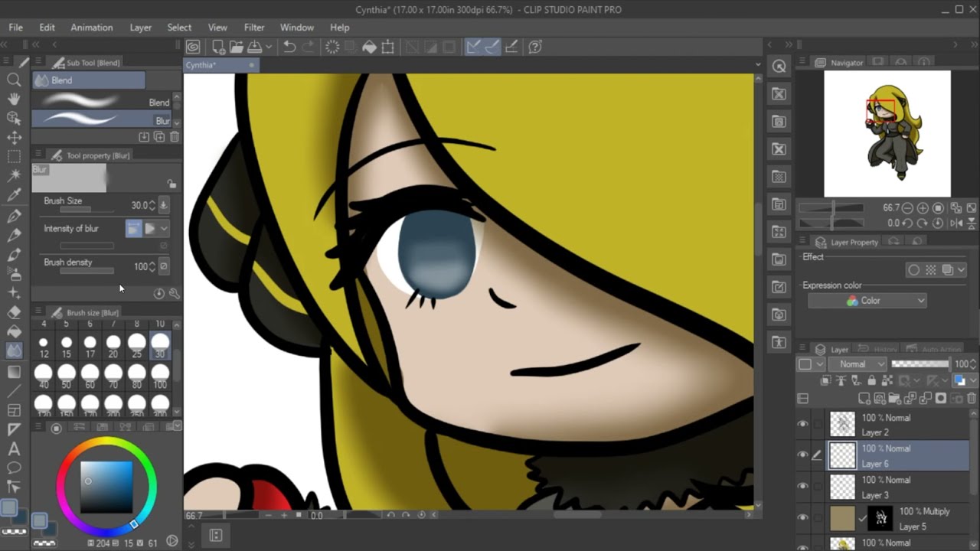980x551 pixels.
Task: Click the Delete sub tool trash icon
Action: tap(175, 137)
